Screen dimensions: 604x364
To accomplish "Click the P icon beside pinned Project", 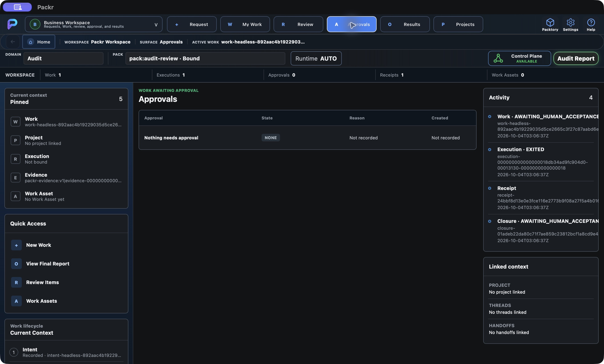I will pyautogui.click(x=16, y=140).
